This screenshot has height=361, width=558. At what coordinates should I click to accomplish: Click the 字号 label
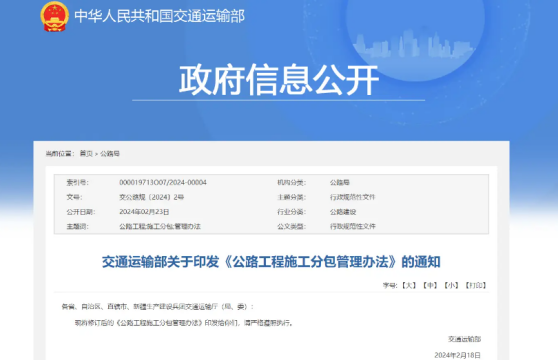[x=390, y=285]
